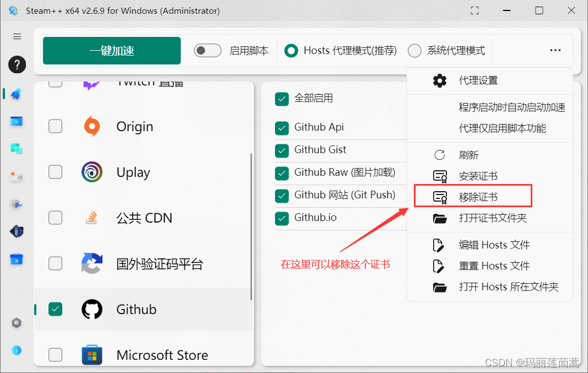588x373 pixels.
Task: Open the rocket accelerator sidebar icon
Action: click(x=16, y=94)
